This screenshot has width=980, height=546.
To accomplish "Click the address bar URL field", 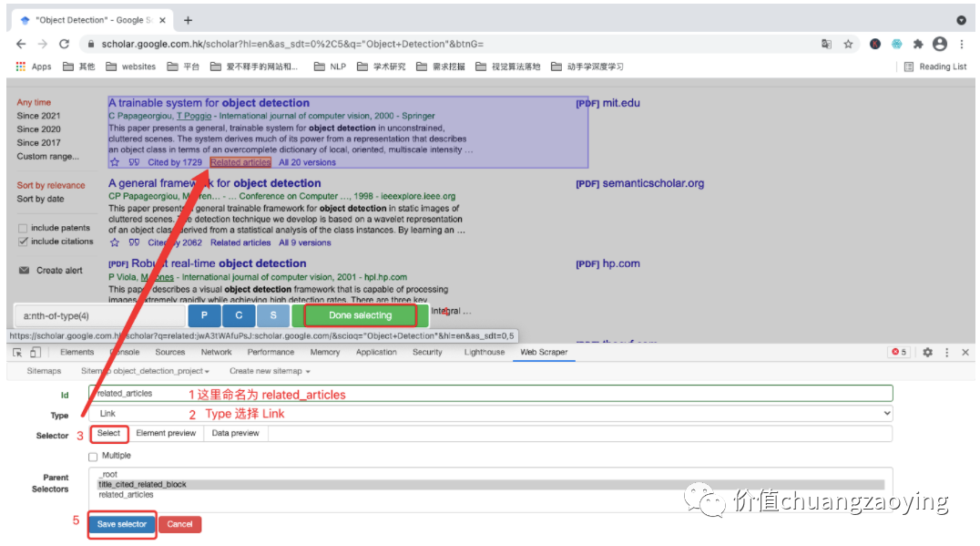I will click(450, 44).
